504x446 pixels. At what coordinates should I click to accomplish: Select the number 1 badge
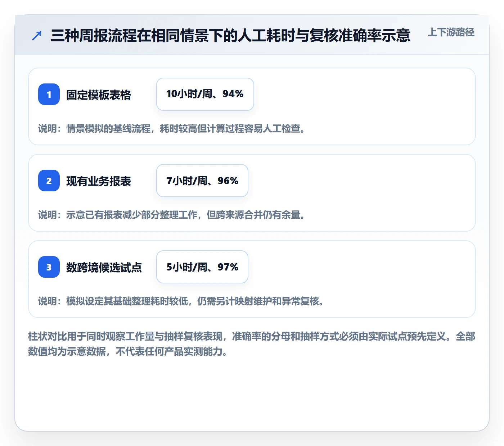(x=49, y=94)
